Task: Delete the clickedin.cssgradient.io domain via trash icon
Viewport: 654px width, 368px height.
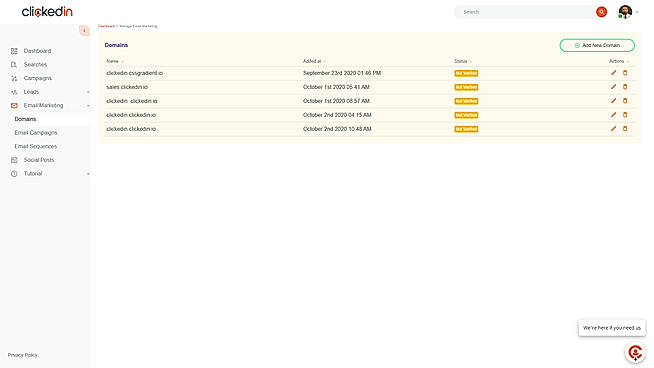Action: (625, 73)
